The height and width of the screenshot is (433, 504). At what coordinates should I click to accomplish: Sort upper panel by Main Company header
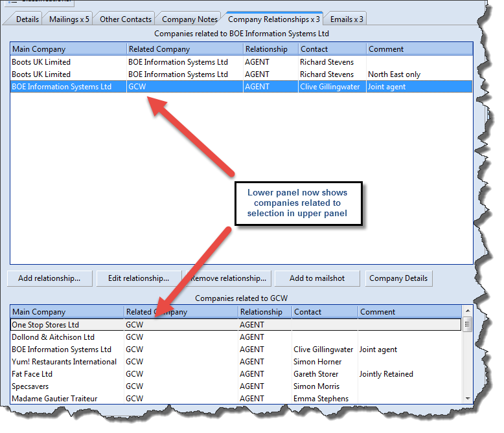pyautogui.click(x=69, y=49)
